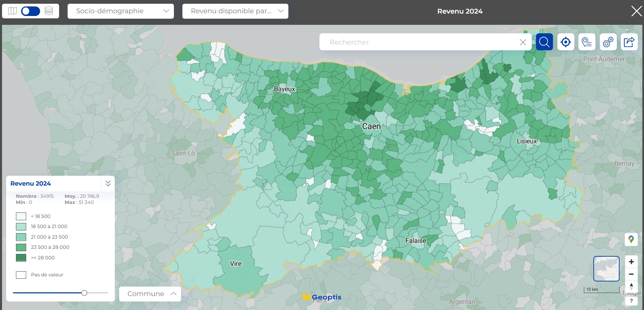The width and height of the screenshot is (644, 310).
Task: Open the settings gears icon
Action: (x=608, y=42)
